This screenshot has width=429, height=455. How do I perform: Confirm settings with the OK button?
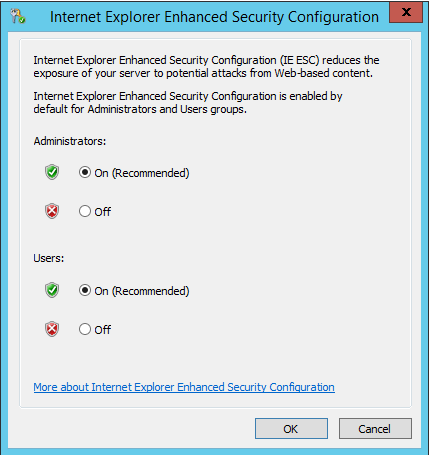(x=291, y=429)
